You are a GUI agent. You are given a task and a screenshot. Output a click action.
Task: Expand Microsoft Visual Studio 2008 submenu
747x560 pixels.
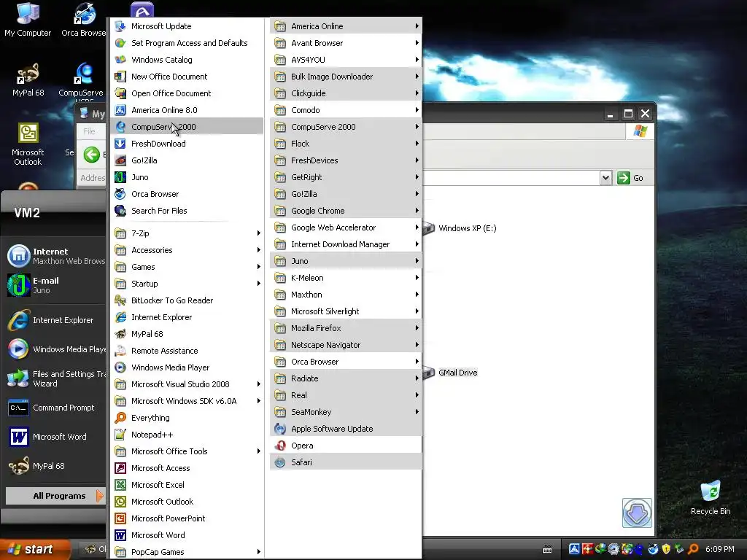tap(187, 384)
